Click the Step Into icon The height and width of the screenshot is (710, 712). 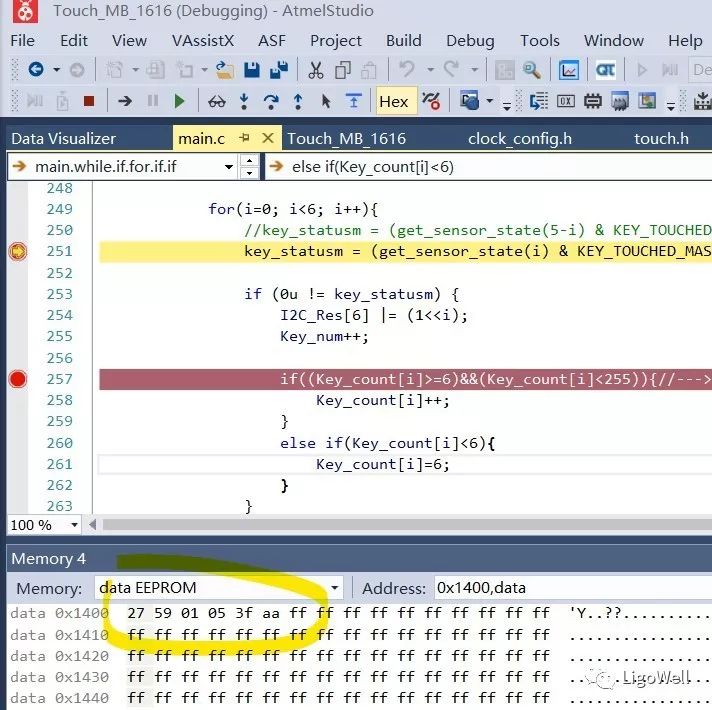tap(244, 101)
